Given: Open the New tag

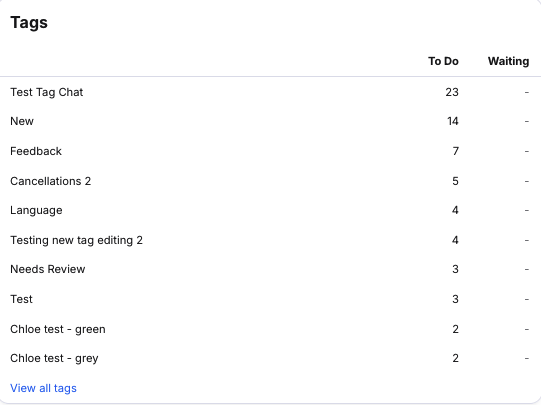Looking at the screenshot, I should tap(22, 121).
